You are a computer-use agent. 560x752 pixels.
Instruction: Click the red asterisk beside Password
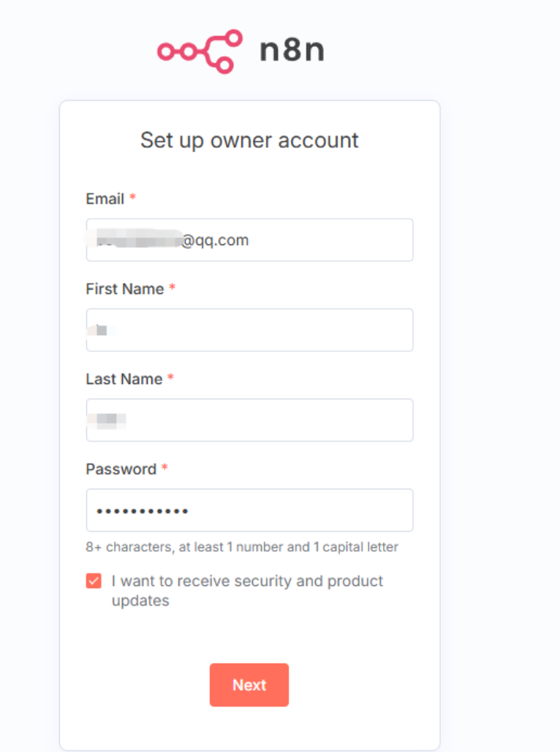[x=164, y=467]
